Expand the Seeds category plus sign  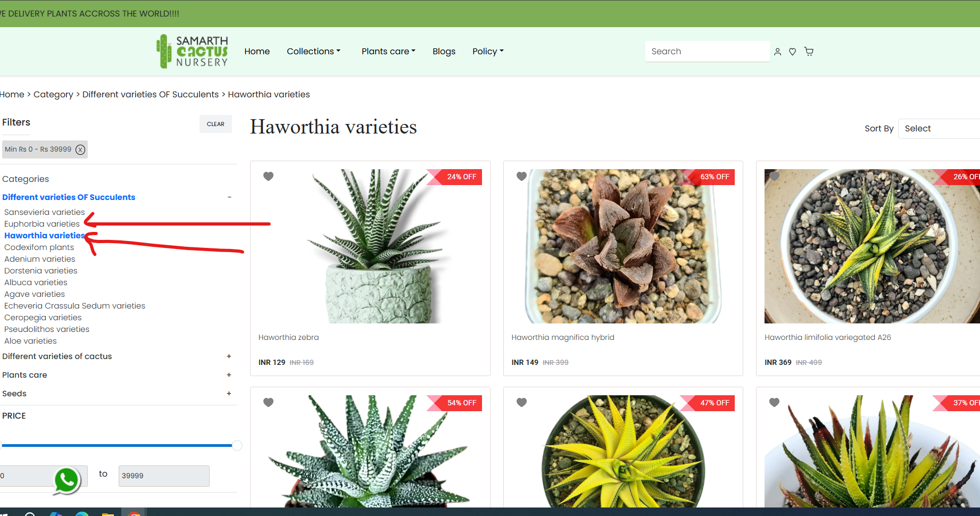tap(229, 394)
